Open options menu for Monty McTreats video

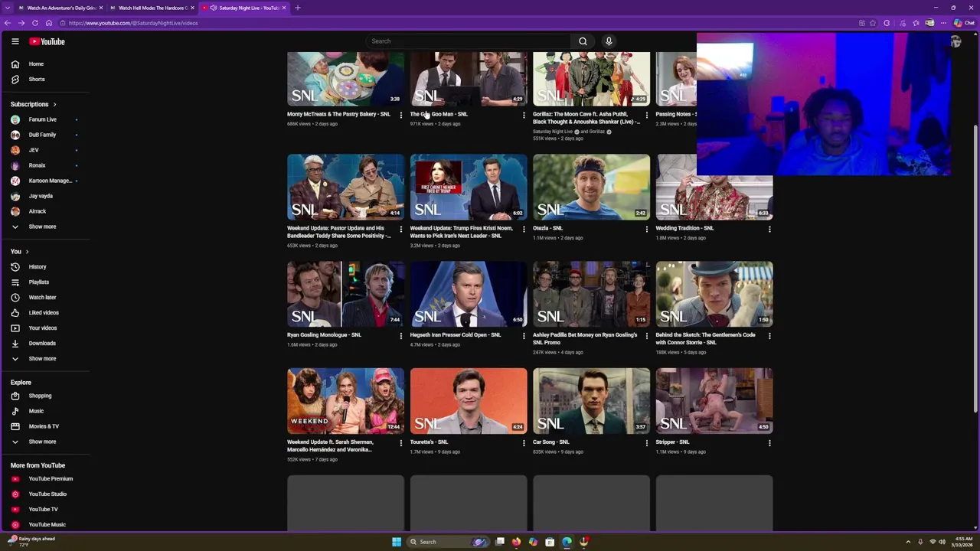click(400, 116)
